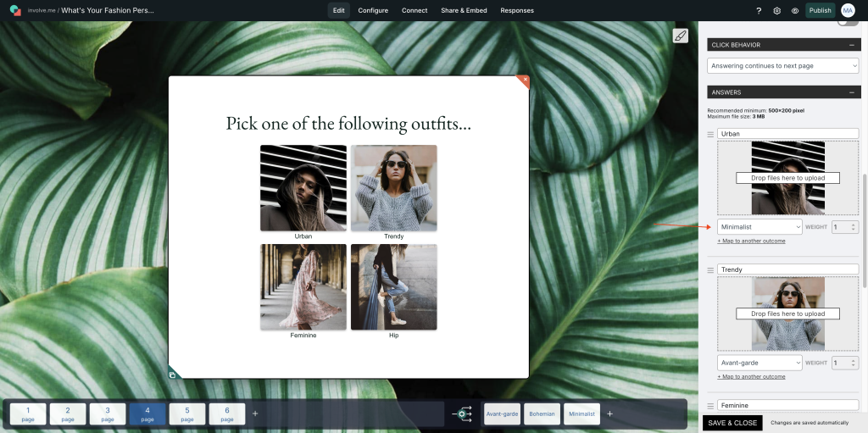The height and width of the screenshot is (433, 868).
Task: Go to page 6 thumbnail
Action: tap(227, 414)
